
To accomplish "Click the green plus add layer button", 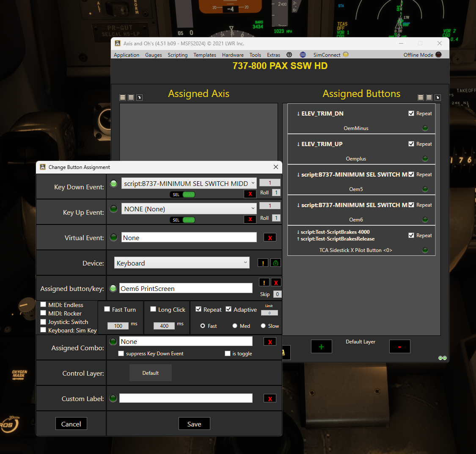I will tap(321, 346).
